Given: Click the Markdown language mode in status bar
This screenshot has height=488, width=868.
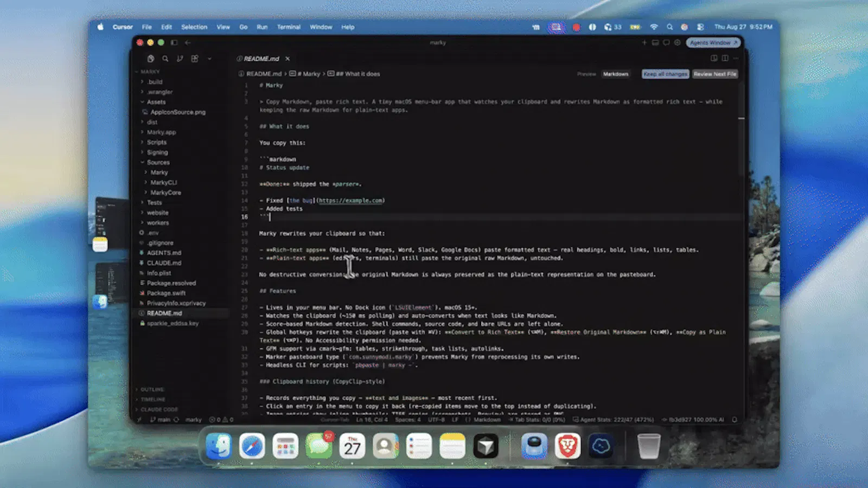Looking at the screenshot, I should point(487,420).
